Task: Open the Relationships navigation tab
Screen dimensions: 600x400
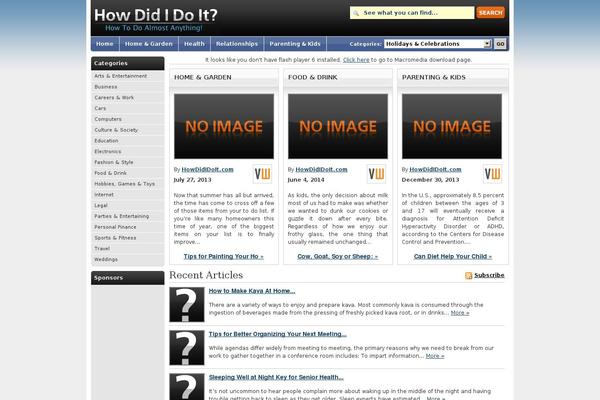Action: (x=237, y=44)
